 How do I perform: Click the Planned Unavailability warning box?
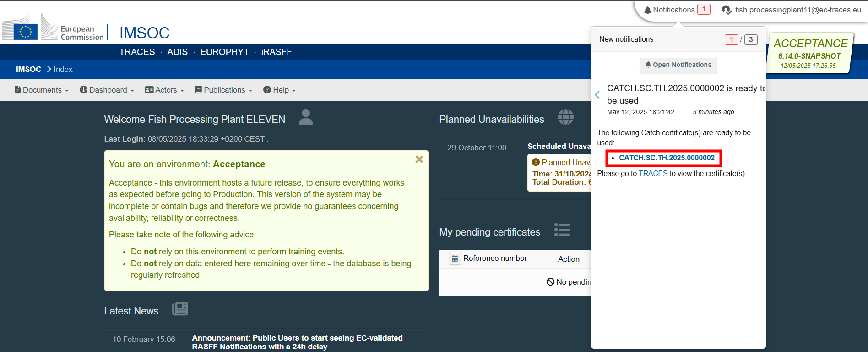tap(559, 173)
